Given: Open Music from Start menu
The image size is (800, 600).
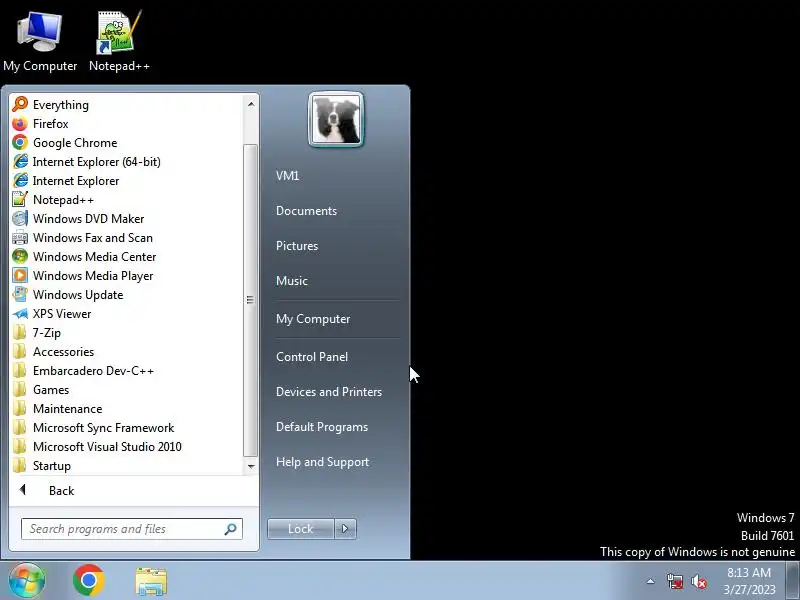Looking at the screenshot, I should (x=292, y=281).
